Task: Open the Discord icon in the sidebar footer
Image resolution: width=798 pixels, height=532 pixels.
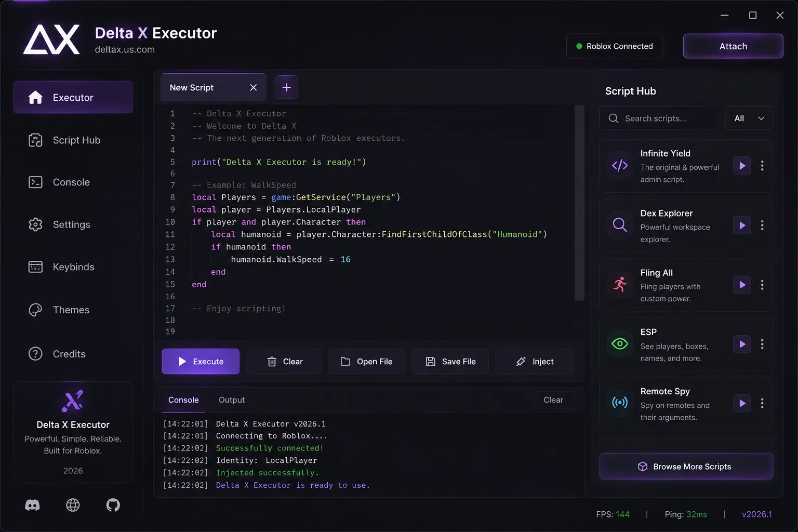Action: point(32,505)
